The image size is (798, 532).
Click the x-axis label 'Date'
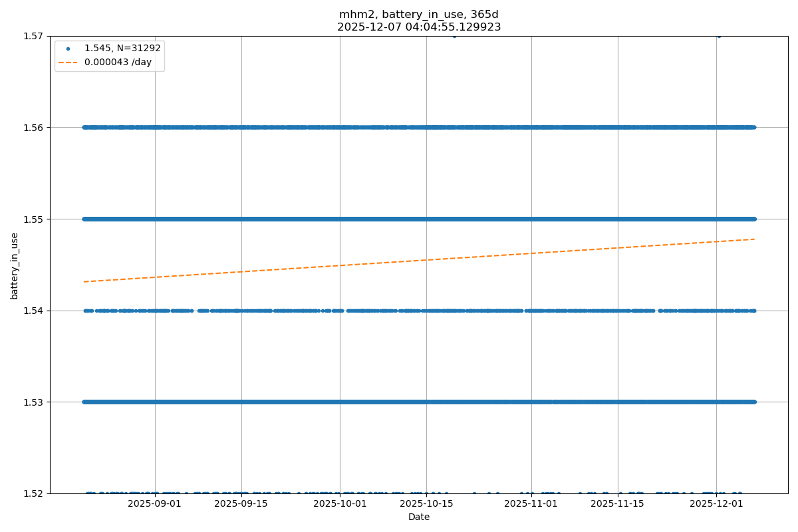pyautogui.click(x=419, y=517)
